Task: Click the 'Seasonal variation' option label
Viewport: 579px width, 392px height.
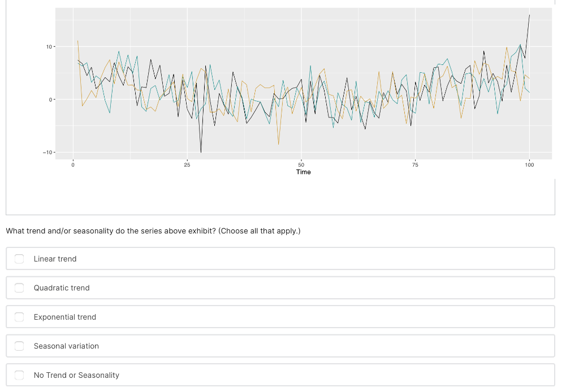Action: (67, 346)
